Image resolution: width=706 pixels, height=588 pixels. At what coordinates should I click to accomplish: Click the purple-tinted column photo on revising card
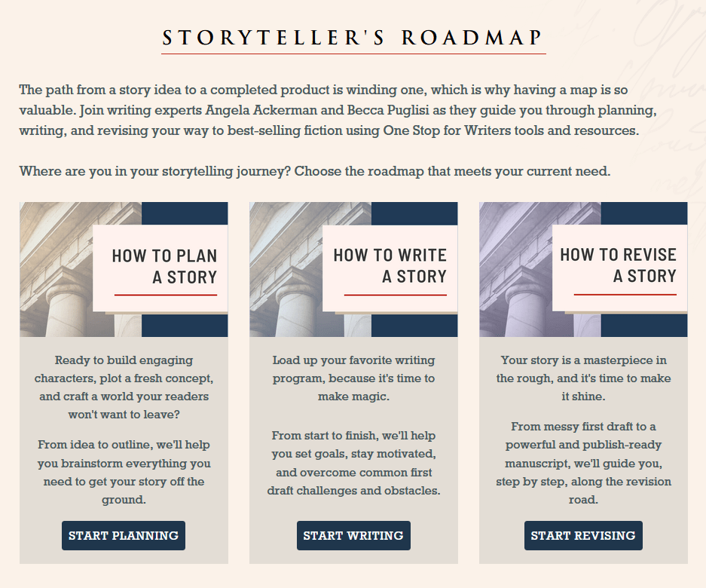click(x=515, y=269)
